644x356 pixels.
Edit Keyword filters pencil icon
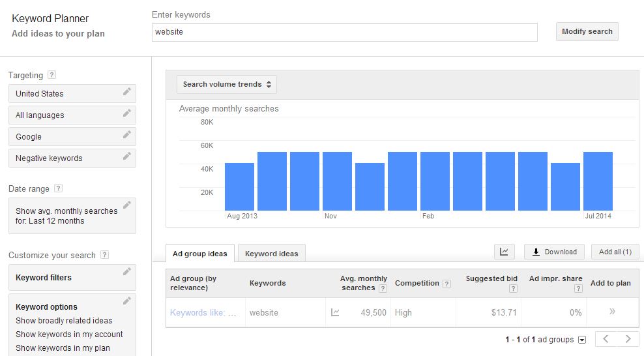(x=127, y=271)
